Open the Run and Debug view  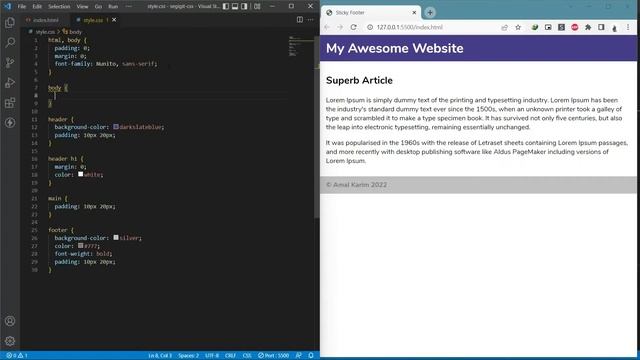pyautogui.click(x=10, y=82)
